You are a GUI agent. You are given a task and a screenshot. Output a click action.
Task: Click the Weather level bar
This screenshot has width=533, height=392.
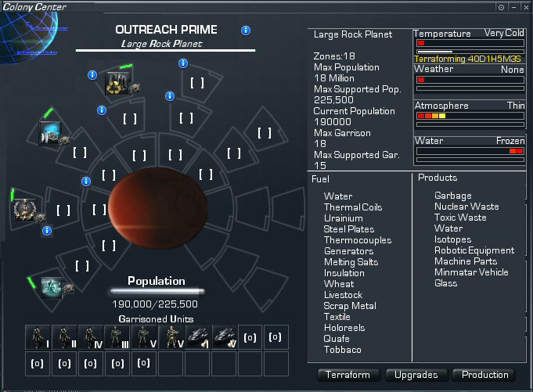pyautogui.click(x=470, y=80)
